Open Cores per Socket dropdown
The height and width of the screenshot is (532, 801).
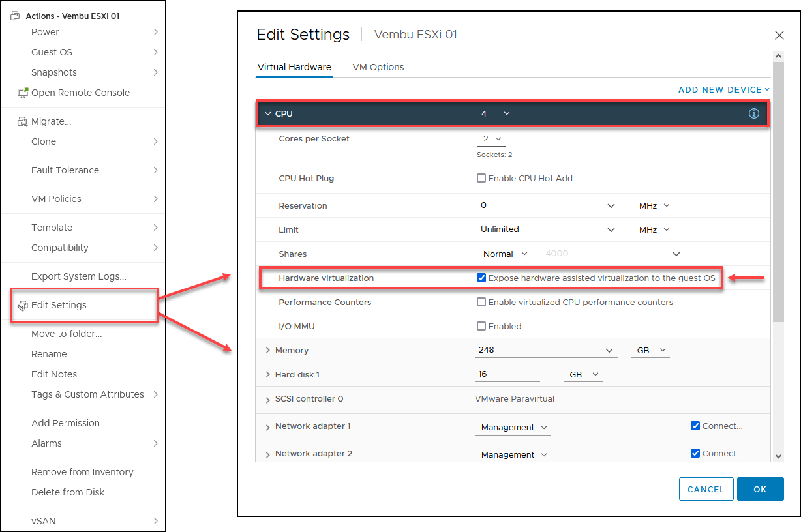click(491, 139)
